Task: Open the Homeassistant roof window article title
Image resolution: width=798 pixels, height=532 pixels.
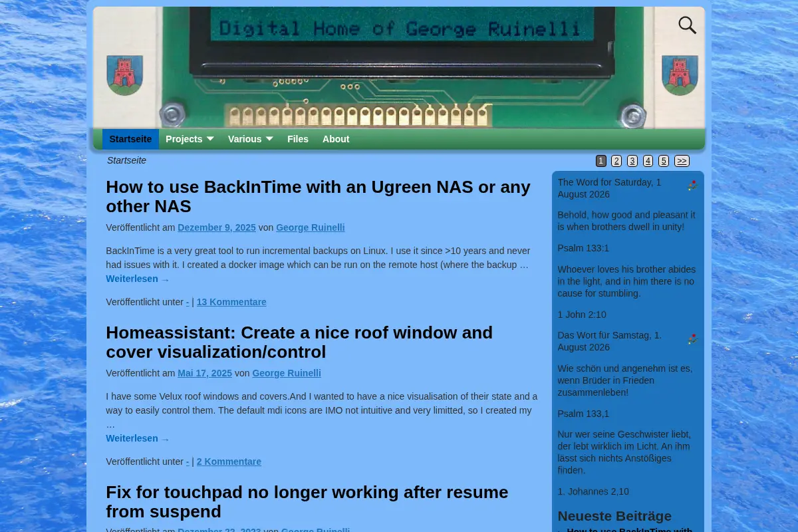Action: [x=299, y=342]
